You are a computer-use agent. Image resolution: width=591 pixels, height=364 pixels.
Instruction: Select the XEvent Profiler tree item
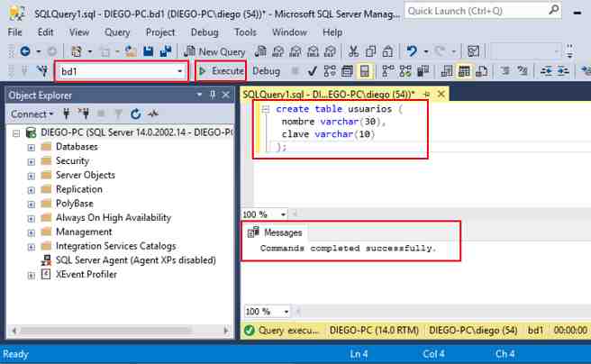(86, 274)
